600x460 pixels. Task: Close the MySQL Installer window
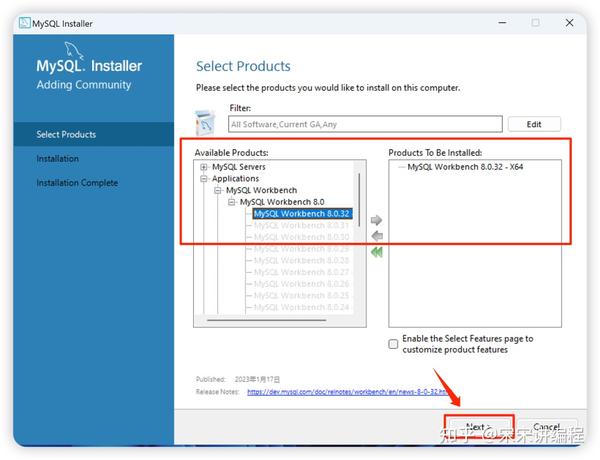[569, 23]
